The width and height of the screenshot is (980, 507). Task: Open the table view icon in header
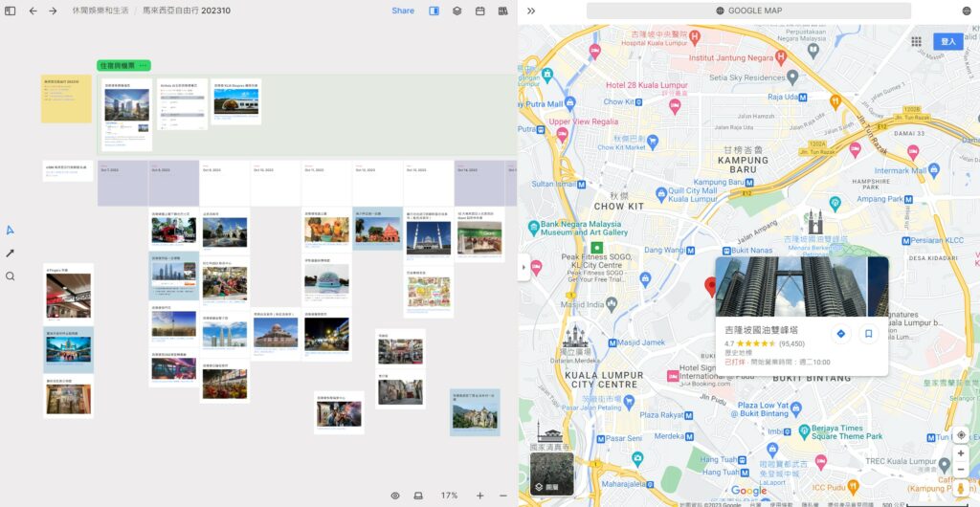pos(503,11)
